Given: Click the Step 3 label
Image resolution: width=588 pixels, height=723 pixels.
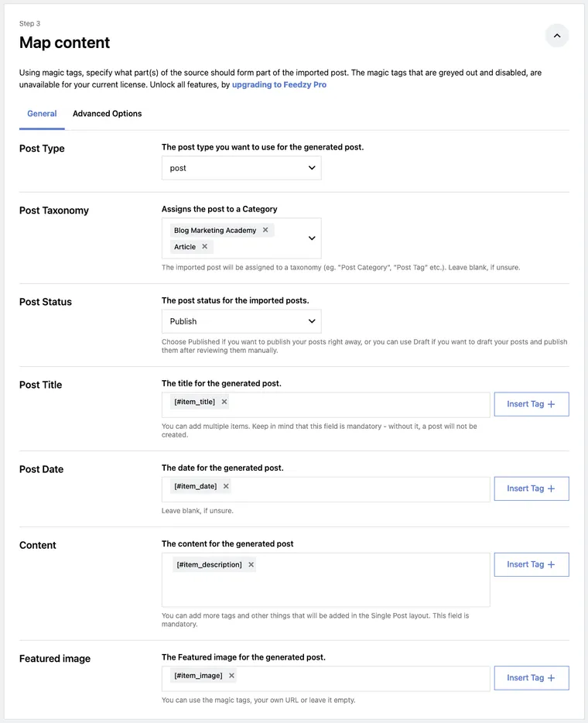Looking at the screenshot, I should click(x=29, y=23).
